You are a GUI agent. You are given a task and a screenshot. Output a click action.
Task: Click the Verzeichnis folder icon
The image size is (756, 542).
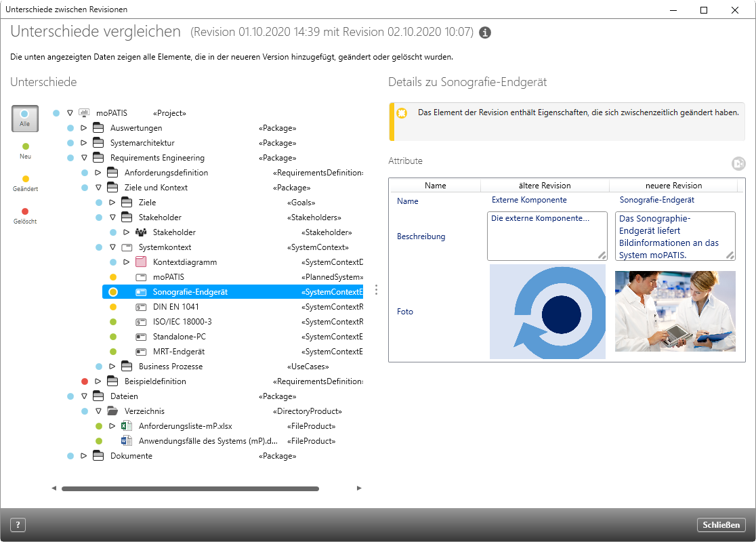click(112, 411)
